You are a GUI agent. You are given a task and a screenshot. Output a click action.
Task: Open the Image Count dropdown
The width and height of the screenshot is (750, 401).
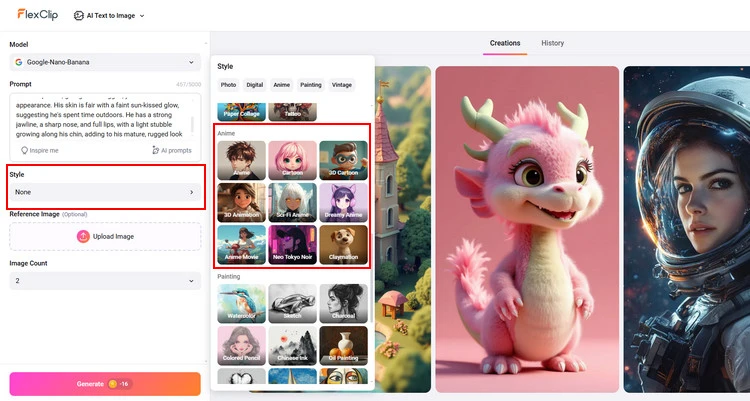[x=105, y=282]
